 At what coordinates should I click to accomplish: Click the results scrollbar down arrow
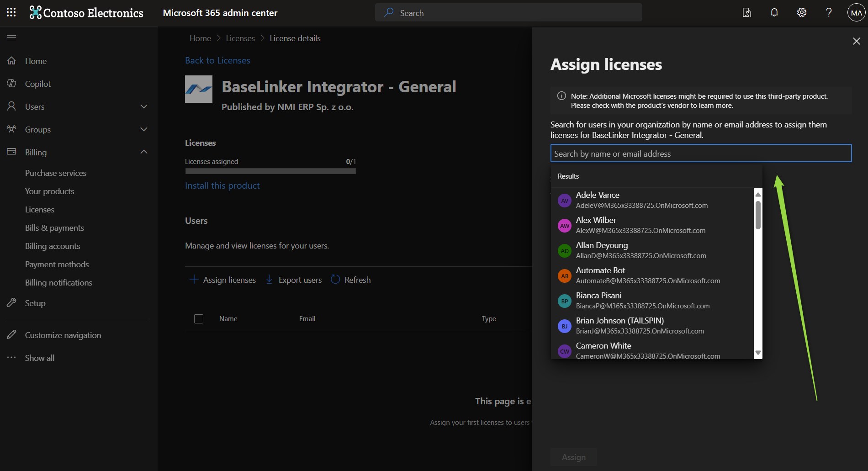pyautogui.click(x=758, y=353)
